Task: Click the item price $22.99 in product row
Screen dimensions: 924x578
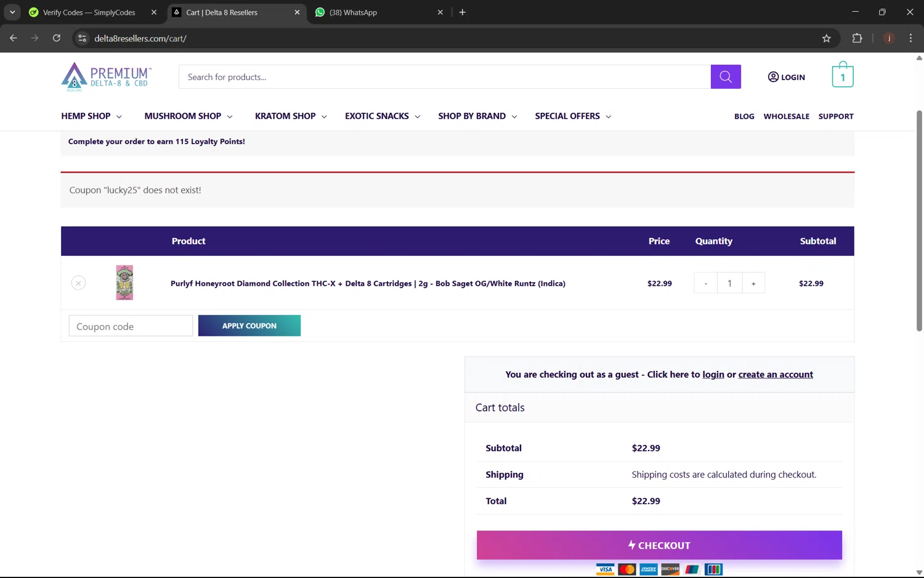Action: coord(659,283)
